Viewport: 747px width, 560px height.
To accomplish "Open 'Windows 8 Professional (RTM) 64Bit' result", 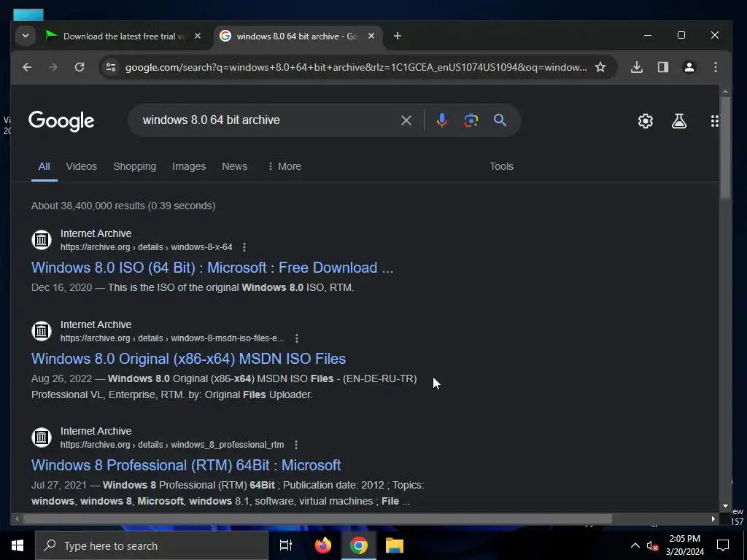I will (x=186, y=465).
